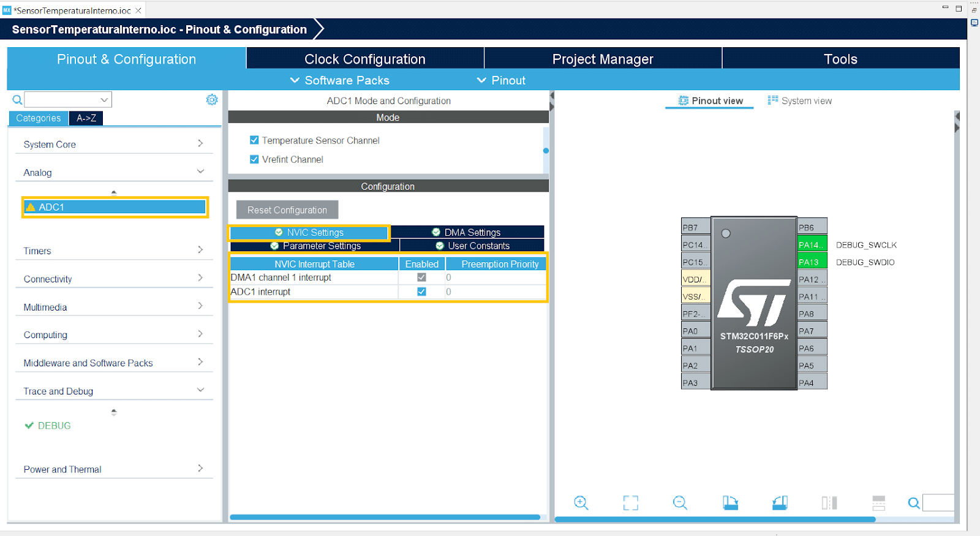The width and height of the screenshot is (980, 536).
Task: Open the Software Packs dropdown
Action: point(339,80)
